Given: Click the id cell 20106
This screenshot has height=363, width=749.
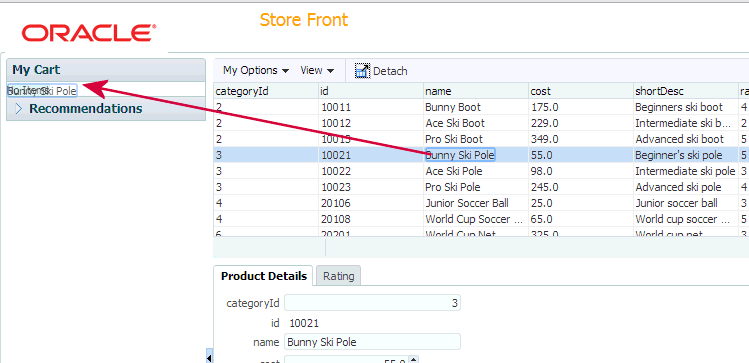Looking at the screenshot, I should pyautogui.click(x=336, y=203).
